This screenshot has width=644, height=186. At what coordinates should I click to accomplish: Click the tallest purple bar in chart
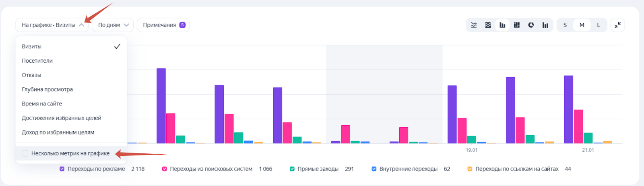tap(161, 105)
